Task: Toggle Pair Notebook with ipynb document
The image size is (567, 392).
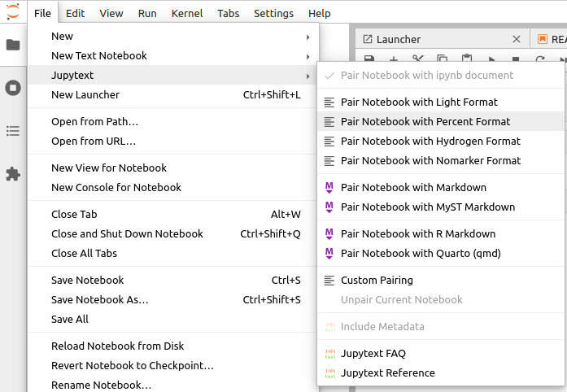Action: [x=441, y=75]
